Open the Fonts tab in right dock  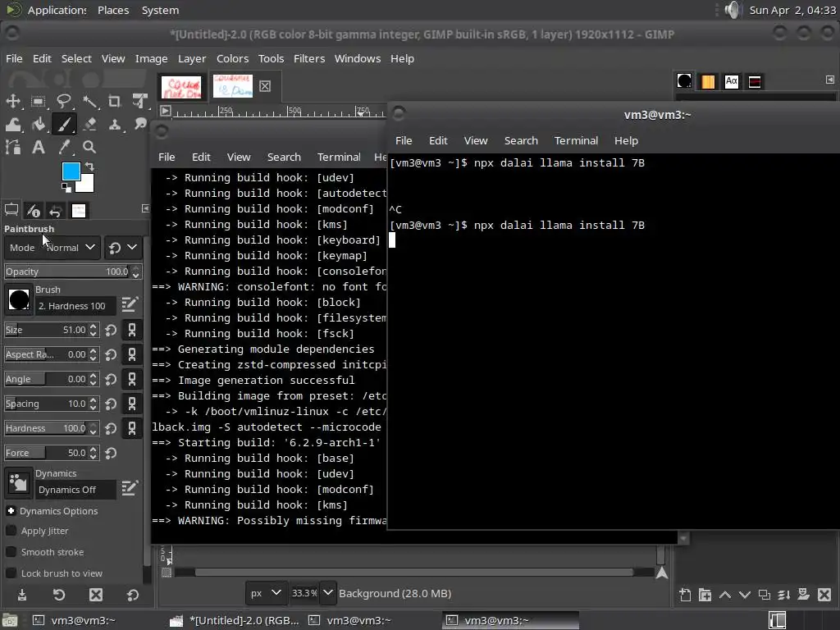(731, 81)
